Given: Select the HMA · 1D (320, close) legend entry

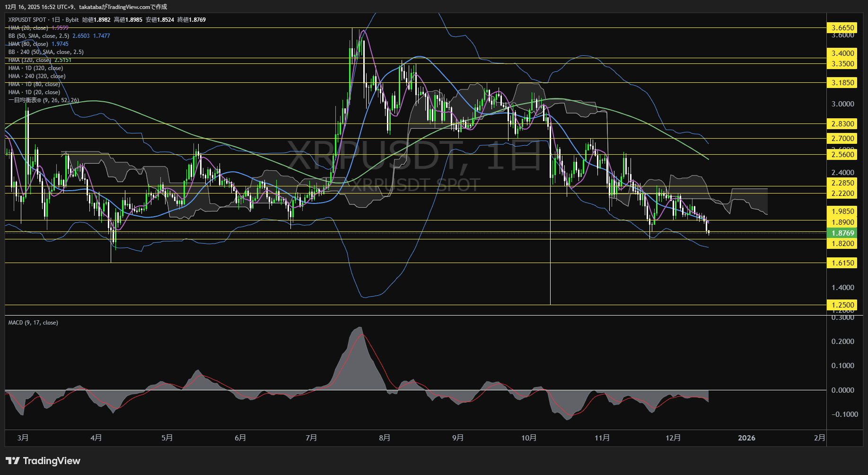Looking at the screenshot, I should coord(35,68).
